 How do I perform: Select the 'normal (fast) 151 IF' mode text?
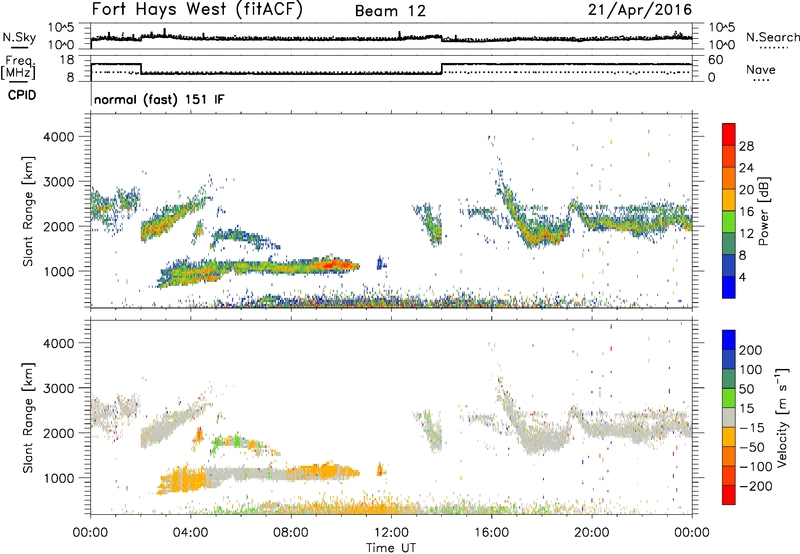159,100
